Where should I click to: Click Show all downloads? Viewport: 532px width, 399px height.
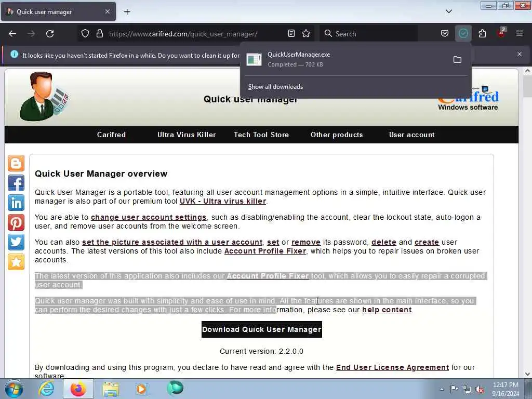pos(275,87)
